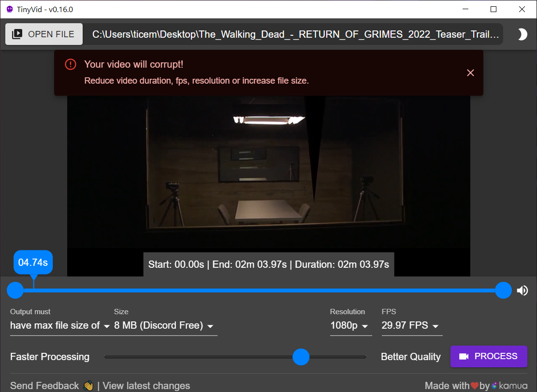Click the quality/speed slider handle
This screenshot has height=392, width=537.
[301, 357]
